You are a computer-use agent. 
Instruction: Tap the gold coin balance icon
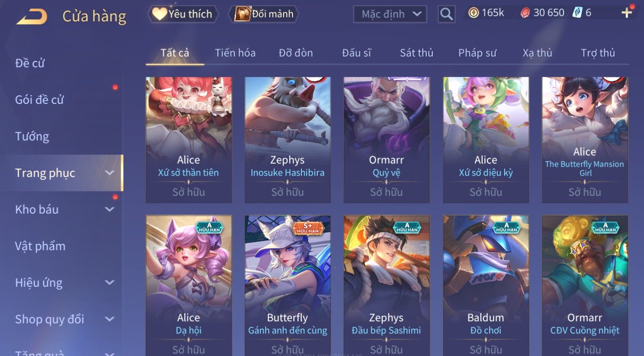tap(473, 13)
